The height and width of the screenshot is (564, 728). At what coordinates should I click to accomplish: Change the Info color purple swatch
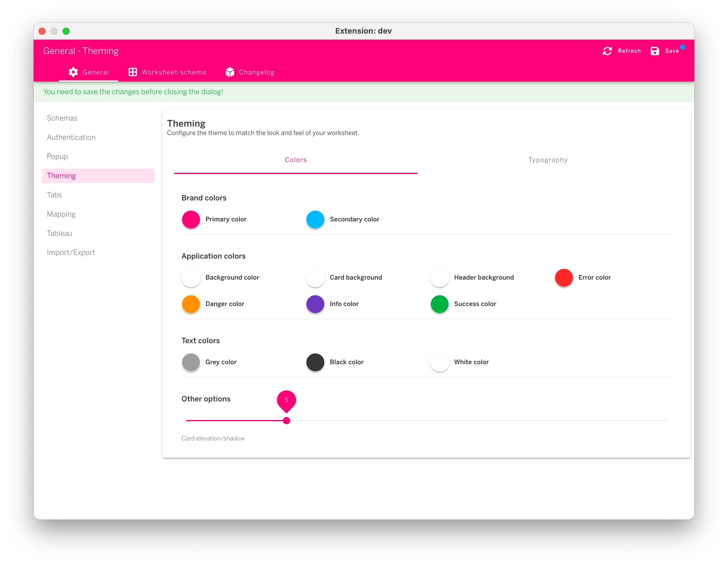coord(315,304)
